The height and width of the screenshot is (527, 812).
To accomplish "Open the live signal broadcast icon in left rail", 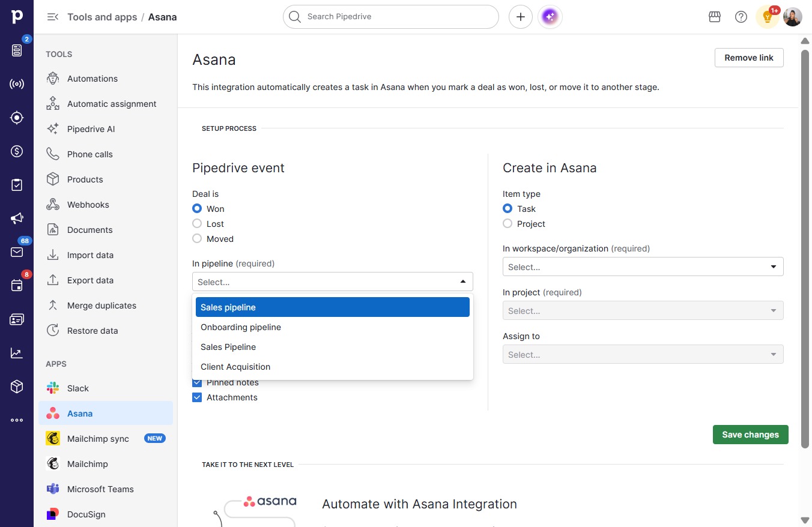I will (x=17, y=84).
